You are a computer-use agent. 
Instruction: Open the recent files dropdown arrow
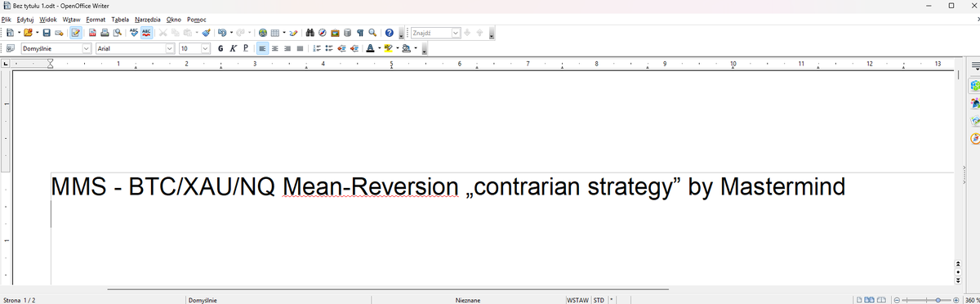pyautogui.click(x=37, y=33)
